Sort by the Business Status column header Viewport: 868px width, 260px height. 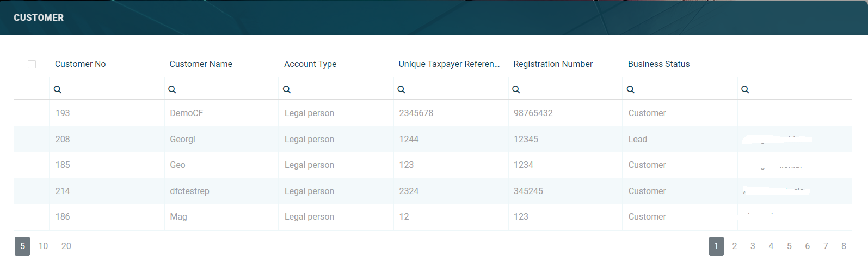pyautogui.click(x=658, y=64)
